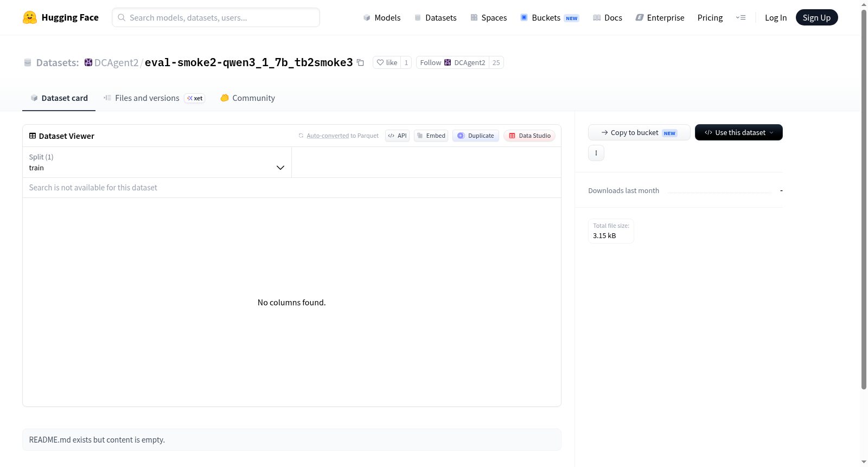Click the Hugging Face logo icon

(x=30, y=17)
